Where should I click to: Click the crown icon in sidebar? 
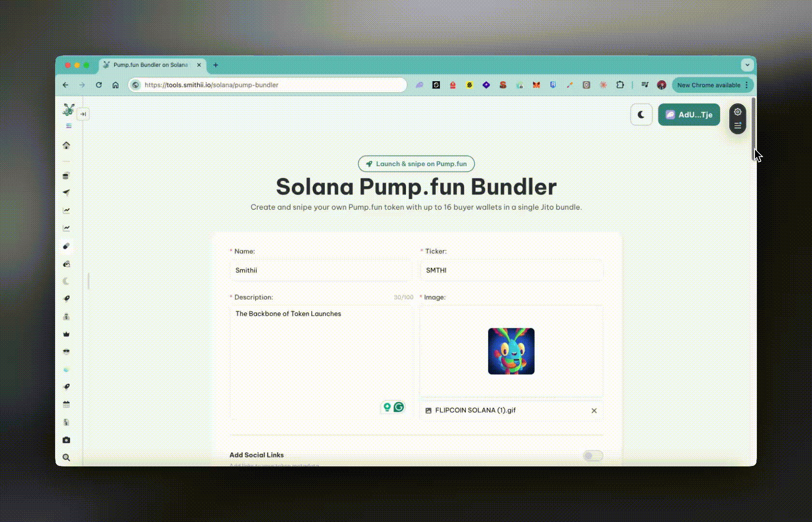click(x=66, y=334)
